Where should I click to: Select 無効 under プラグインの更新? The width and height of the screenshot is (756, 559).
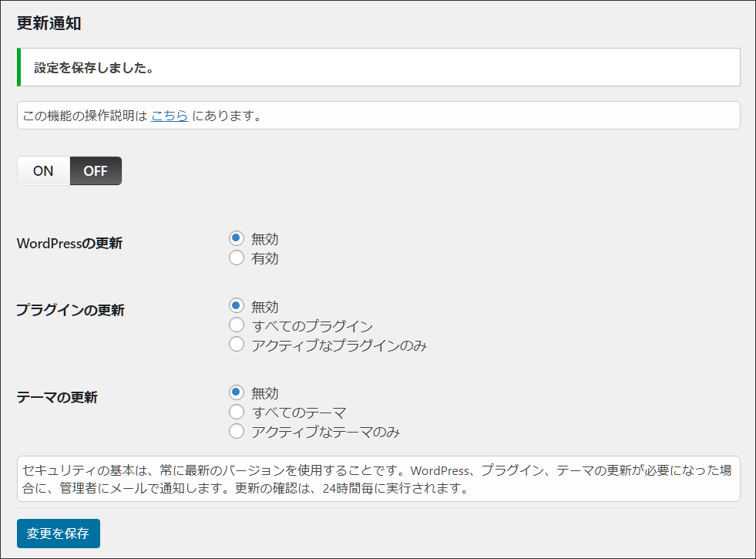point(237,307)
